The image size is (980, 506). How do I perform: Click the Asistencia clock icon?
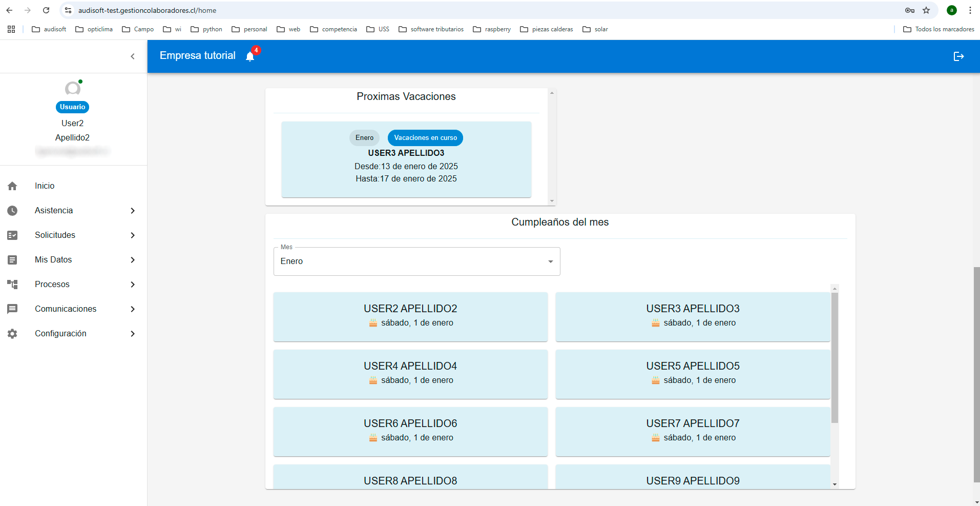[12, 211]
